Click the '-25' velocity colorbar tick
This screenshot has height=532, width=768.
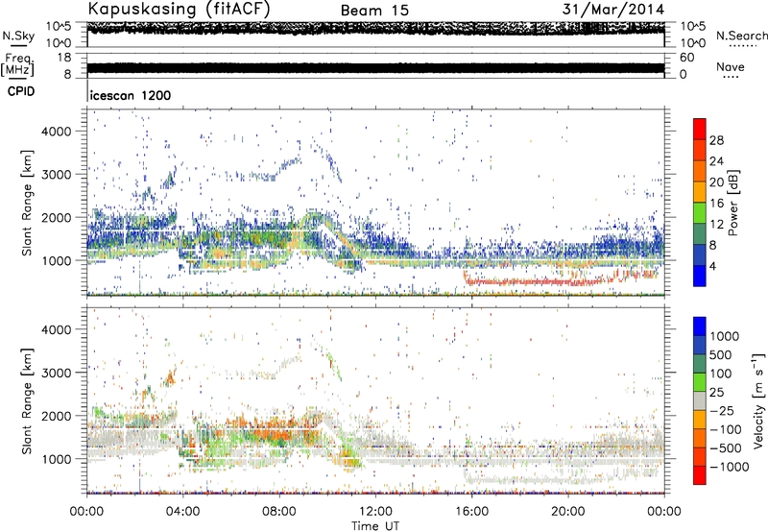coord(722,410)
